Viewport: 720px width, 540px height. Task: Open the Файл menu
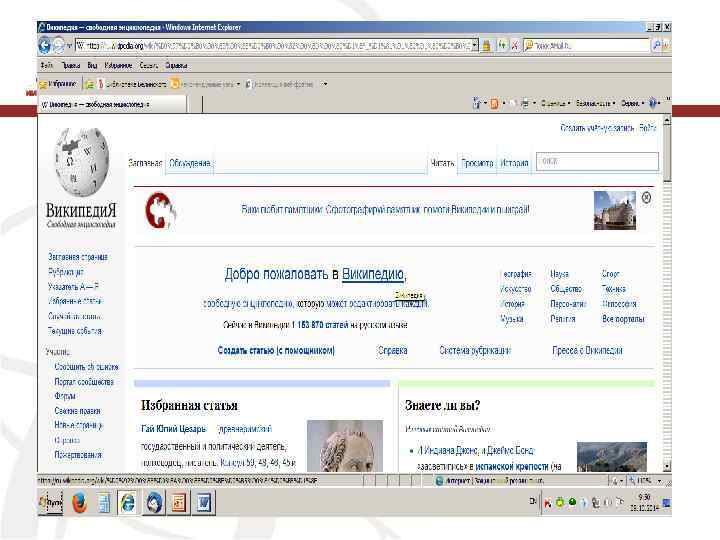tap(46, 66)
